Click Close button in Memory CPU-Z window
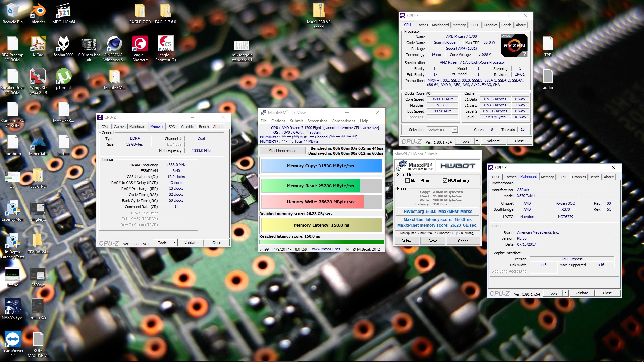Image resolution: width=644 pixels, height=362 pixels. [x=217, y=243]
